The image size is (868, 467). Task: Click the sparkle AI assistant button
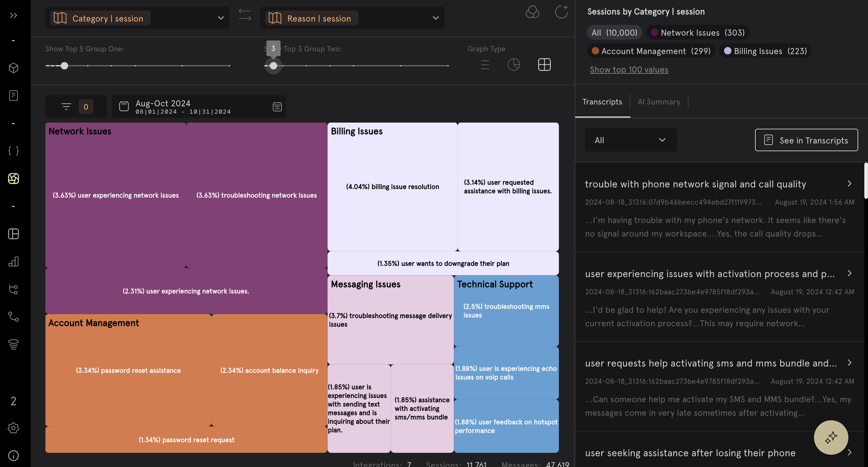(831, 437)
